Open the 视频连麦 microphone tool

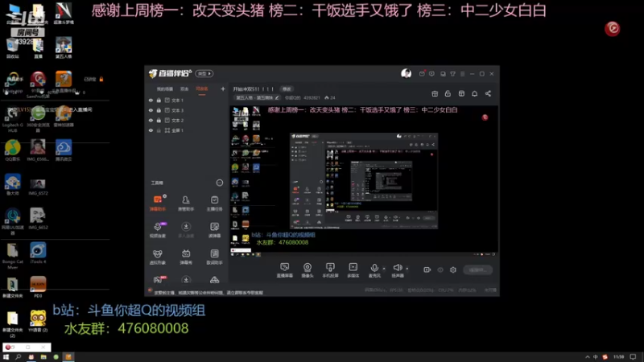point(158,230)
